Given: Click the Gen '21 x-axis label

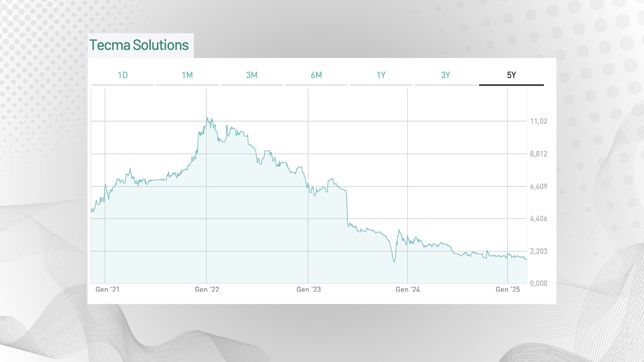Looking at the screenshot, I should click(x=107, y=290).
